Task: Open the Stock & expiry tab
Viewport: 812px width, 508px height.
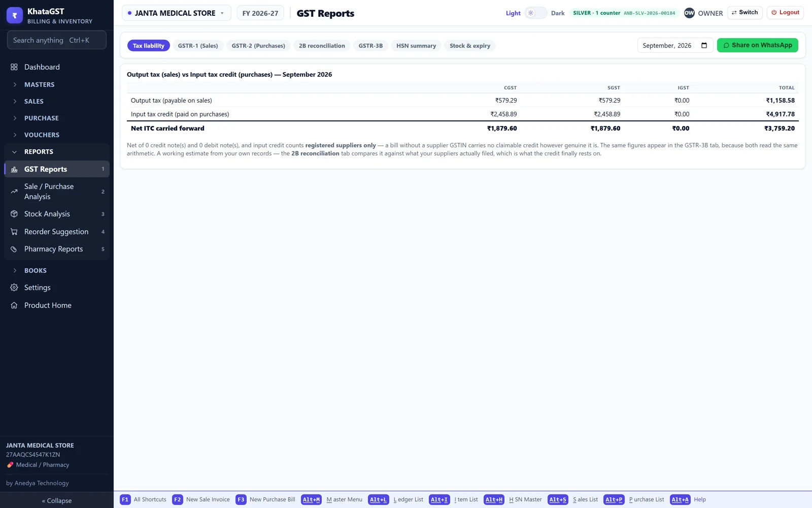Action: (x=470, y=46)
